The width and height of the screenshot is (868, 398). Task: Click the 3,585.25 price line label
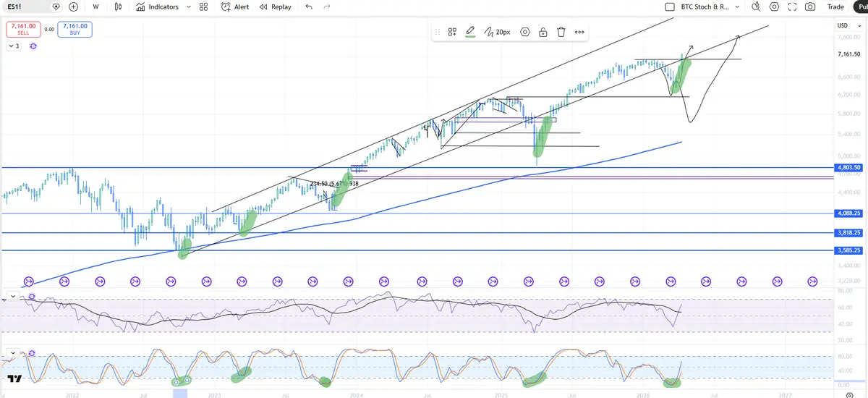click(x=848, y=250)
